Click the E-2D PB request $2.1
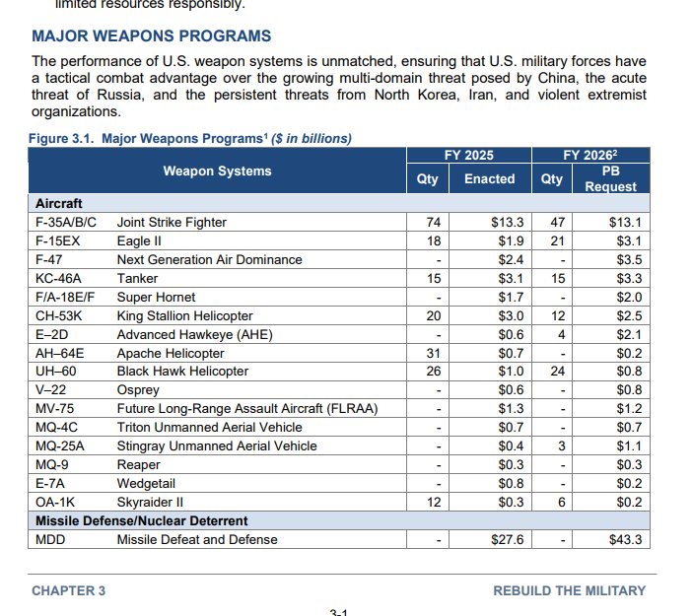The height and width of the screenshot is (616, 693). (629, 334)
